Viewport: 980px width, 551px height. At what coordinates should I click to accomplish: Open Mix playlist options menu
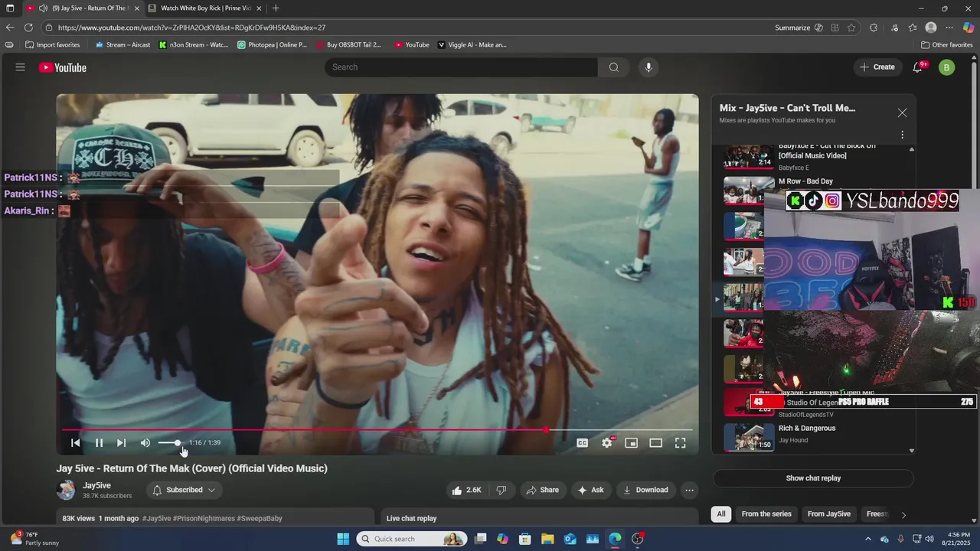902,135
